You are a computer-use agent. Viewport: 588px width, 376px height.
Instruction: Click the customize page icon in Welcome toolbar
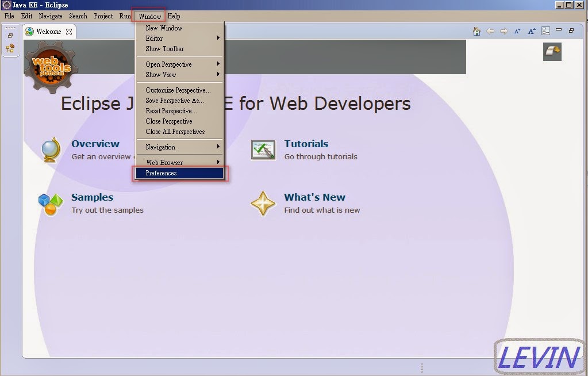[x=545, y=31]
